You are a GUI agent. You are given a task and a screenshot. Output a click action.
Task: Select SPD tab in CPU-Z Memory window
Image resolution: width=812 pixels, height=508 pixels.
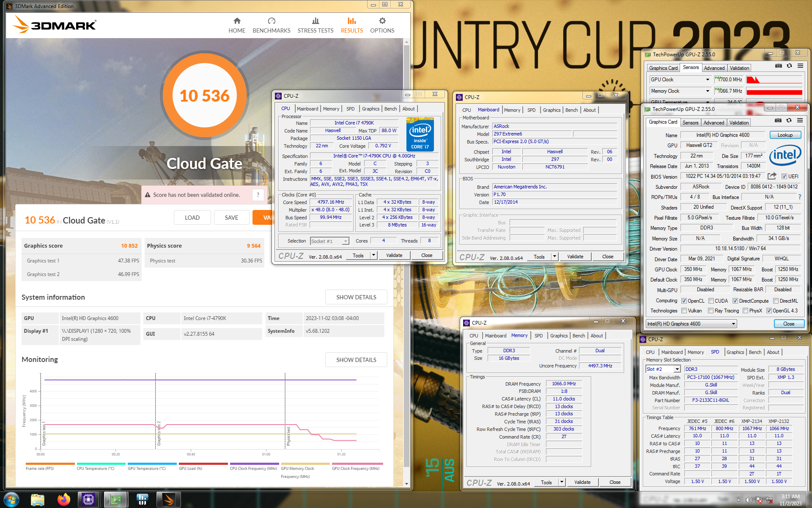(x=538, y=336)
